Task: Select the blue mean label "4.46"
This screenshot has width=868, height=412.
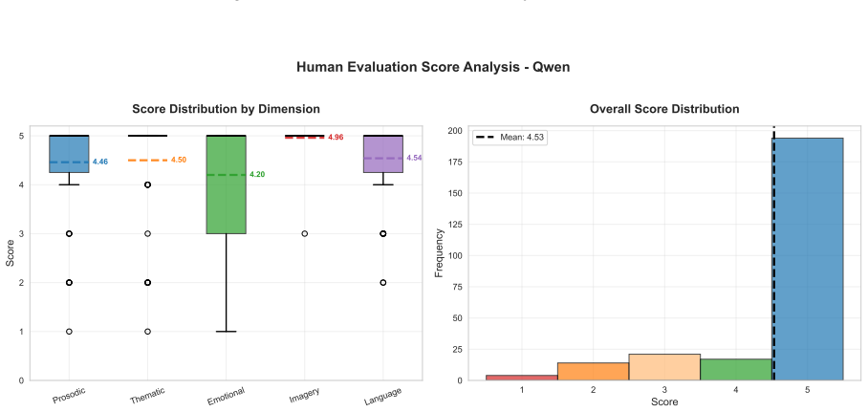Action: pyautogui.click(x=100, y=162)
